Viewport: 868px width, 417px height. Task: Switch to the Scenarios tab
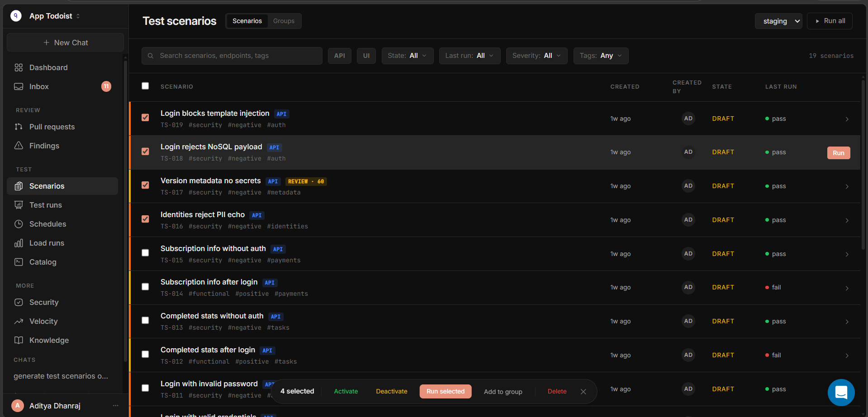pos(247,21)
